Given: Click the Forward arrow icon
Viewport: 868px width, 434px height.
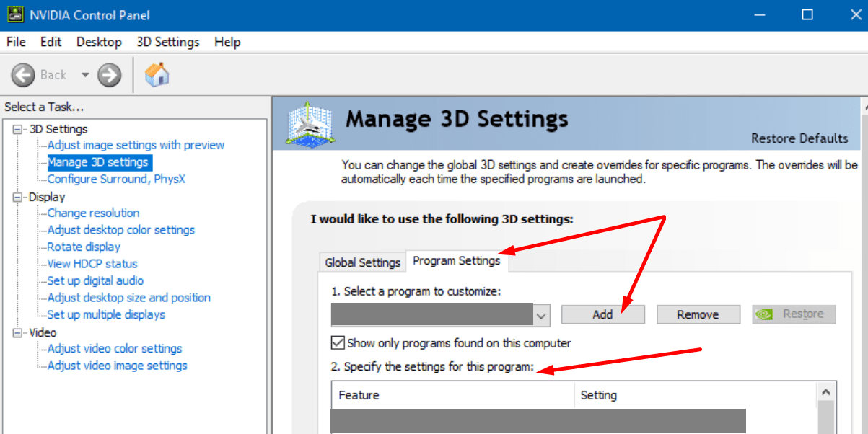Looking at the screenshot, I should (x=110, y=75).
